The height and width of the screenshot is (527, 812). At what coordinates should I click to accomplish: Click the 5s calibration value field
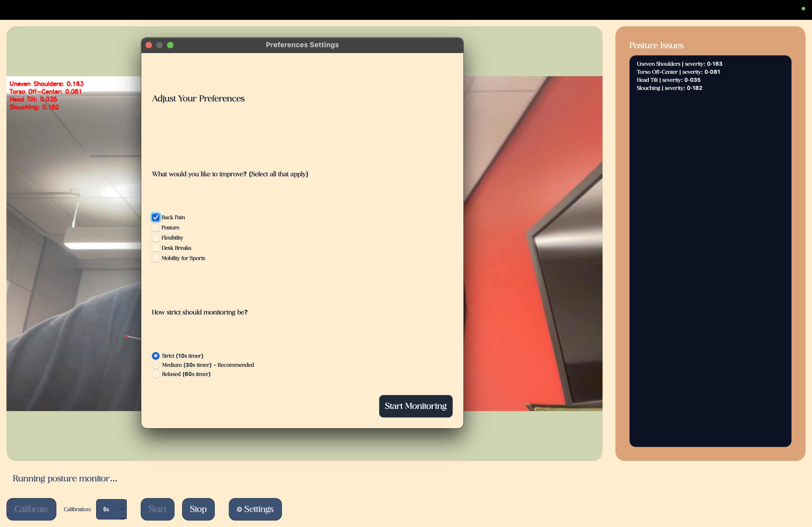107,509
